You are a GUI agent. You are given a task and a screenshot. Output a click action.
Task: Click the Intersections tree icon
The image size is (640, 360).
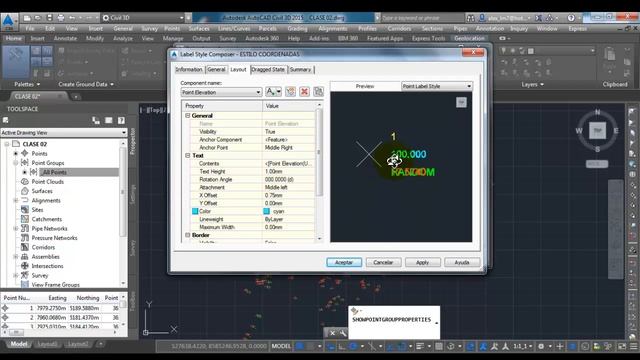click(x=24, y=266)
